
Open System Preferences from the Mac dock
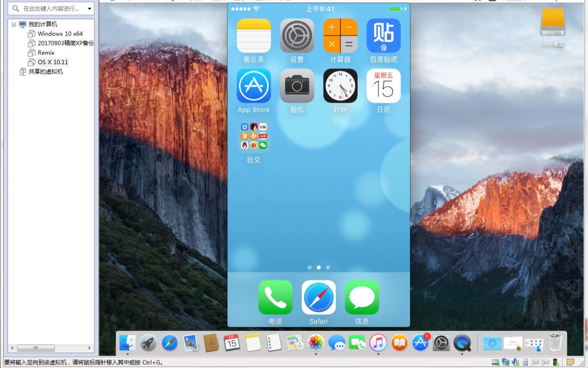(x=441, y=343)
